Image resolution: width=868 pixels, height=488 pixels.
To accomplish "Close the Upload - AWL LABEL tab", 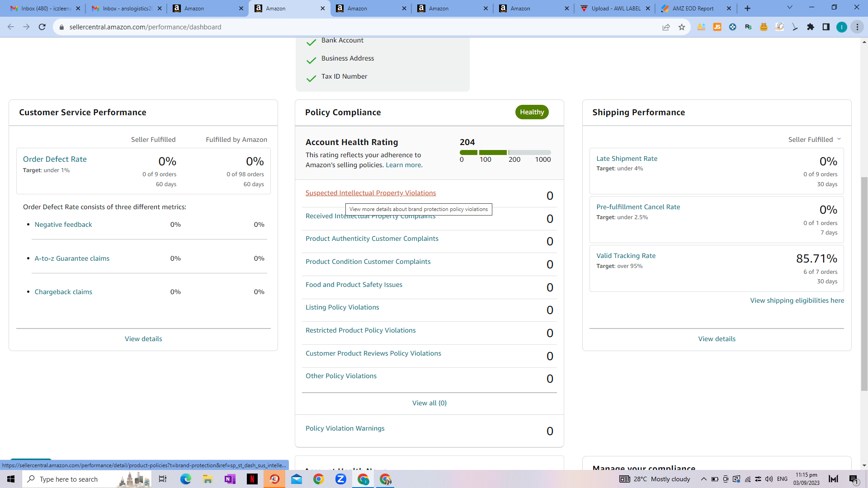I will click(x=647, y=9).
